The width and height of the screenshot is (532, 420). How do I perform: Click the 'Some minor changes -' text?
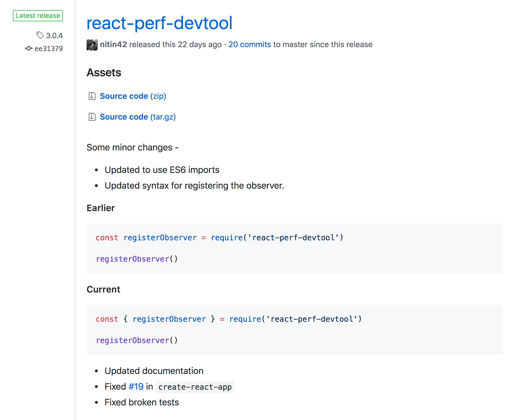tap(133, 147)
